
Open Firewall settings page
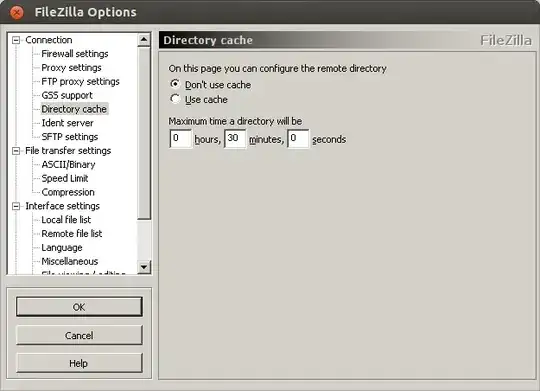(75, 54)
